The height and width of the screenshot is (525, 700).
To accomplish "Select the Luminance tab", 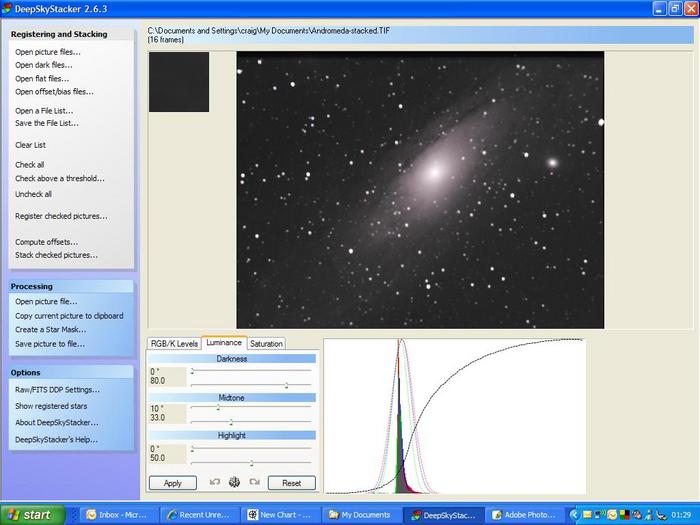I will [x=224, y=342].
